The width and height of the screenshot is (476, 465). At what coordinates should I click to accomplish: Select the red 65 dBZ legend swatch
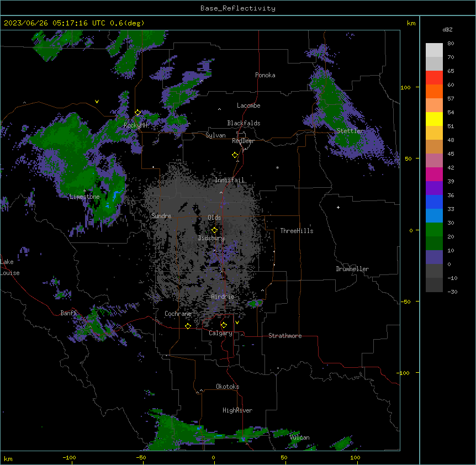coord(434,77)
